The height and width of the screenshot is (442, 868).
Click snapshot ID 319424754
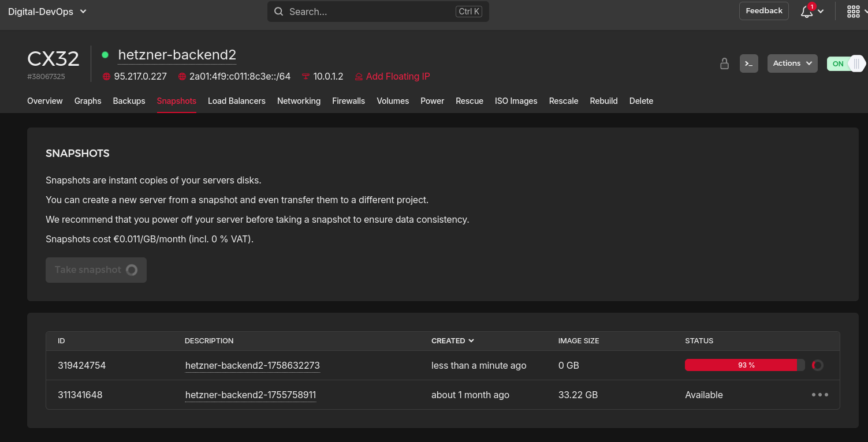coord(82,365)
